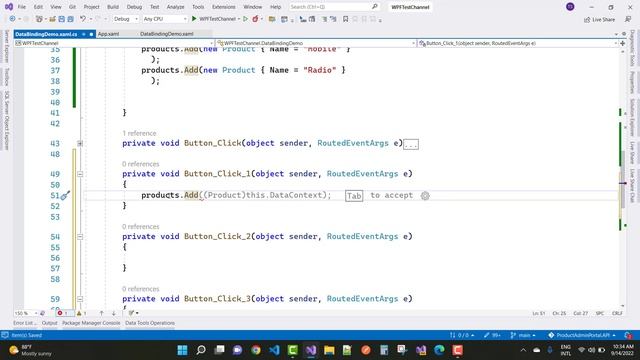
Task: Click the screwdriver quick action icon on line 51
Action: 65,196
